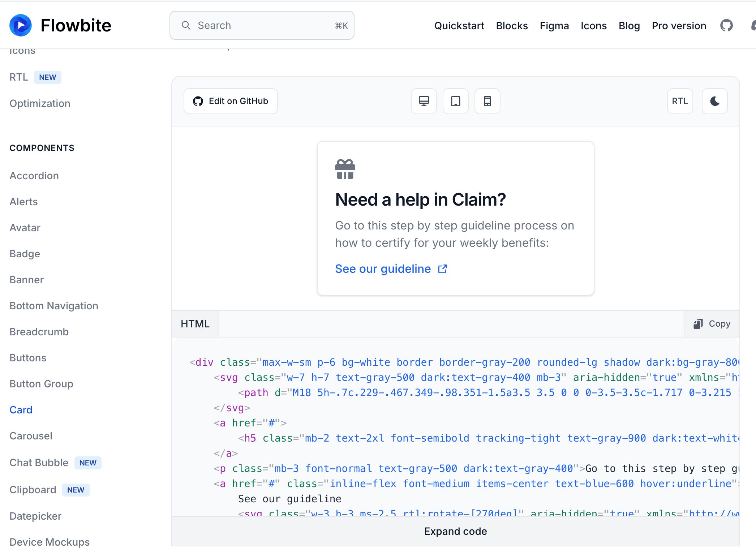Go to Chat Bubble in sidebar

tap(39, 463)
